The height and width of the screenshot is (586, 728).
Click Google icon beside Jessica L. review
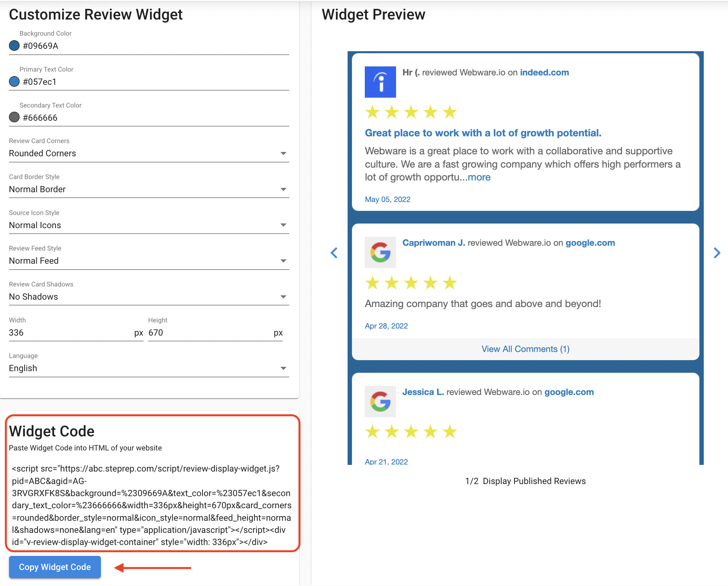tap(380, 402)
